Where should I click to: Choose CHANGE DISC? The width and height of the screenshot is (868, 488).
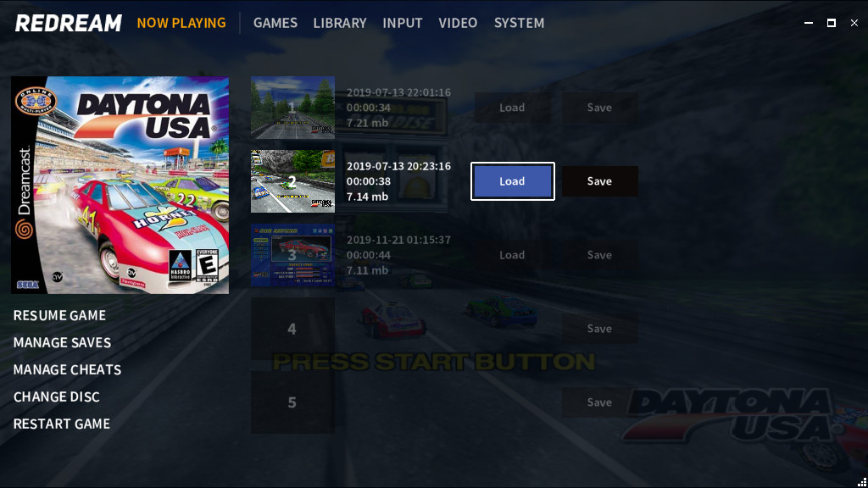[57, 396]
